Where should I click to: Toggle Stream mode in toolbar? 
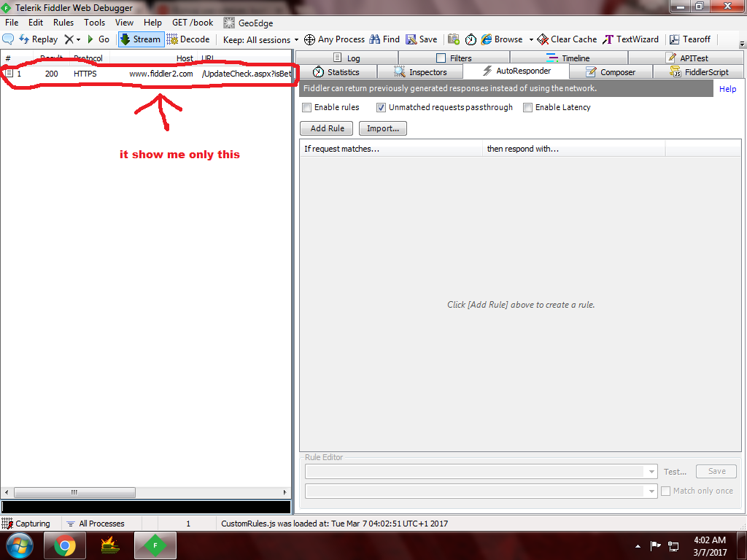(141, 39)
